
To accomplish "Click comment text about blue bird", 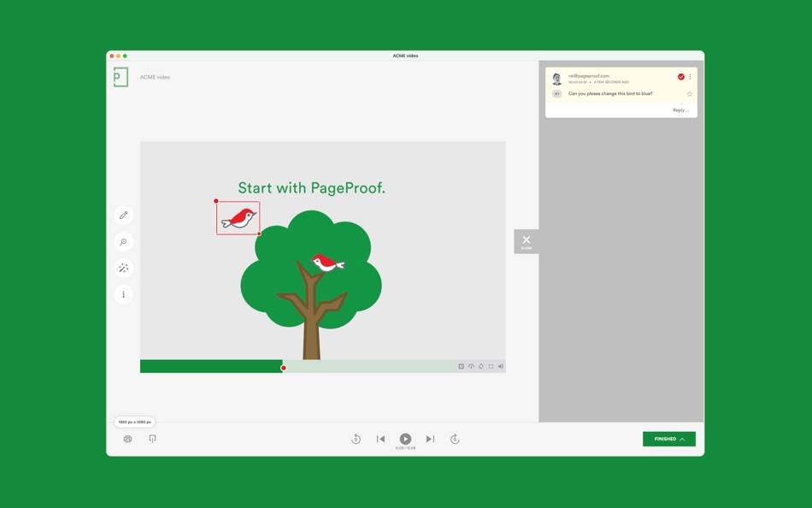I will 610,94.
